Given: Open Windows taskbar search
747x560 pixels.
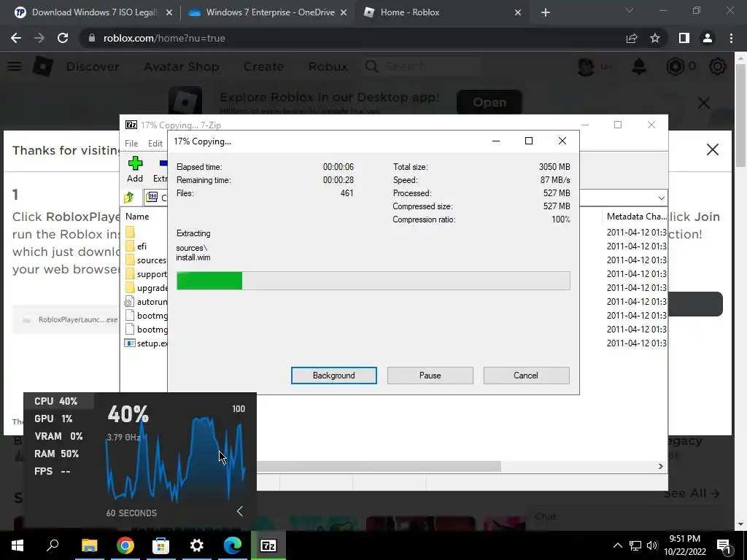Looking at the screenshot, I should click(53, 545).
